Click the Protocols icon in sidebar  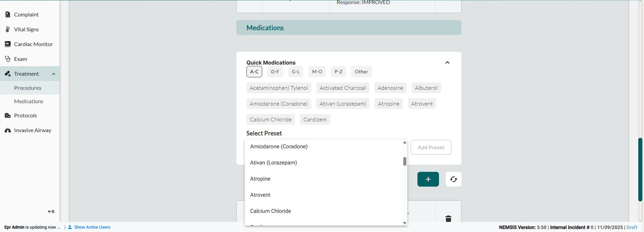pos(8,115)
